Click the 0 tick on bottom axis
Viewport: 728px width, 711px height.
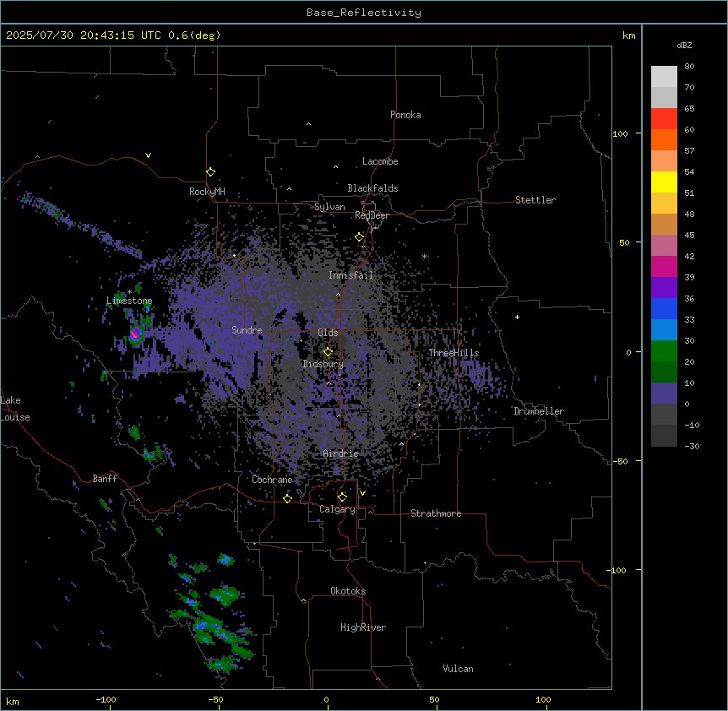(326, 699)
